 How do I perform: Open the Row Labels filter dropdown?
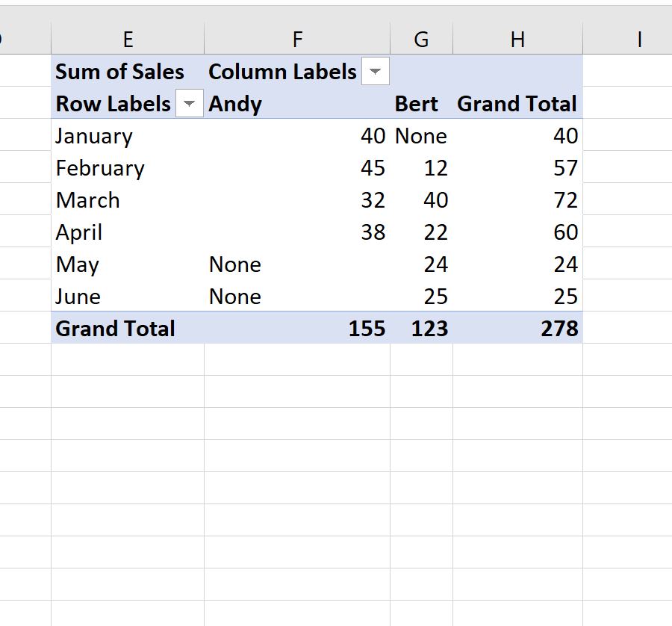click(190, 103)
